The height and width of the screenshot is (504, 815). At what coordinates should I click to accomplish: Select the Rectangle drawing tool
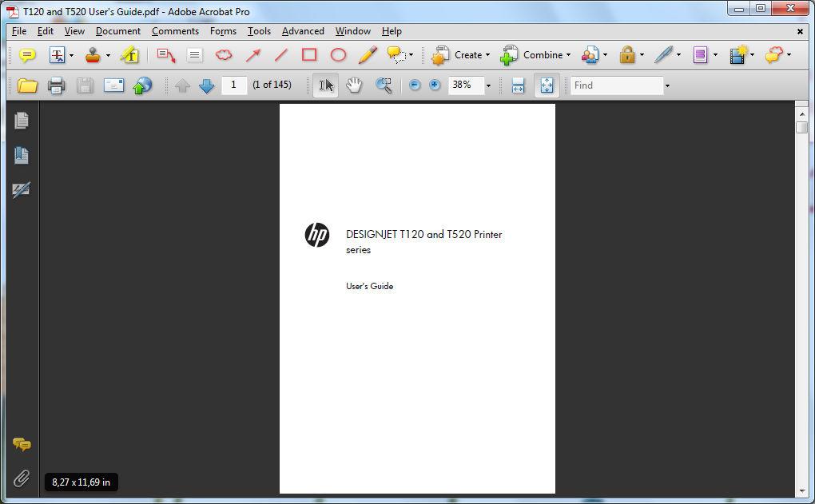[309, 55]
